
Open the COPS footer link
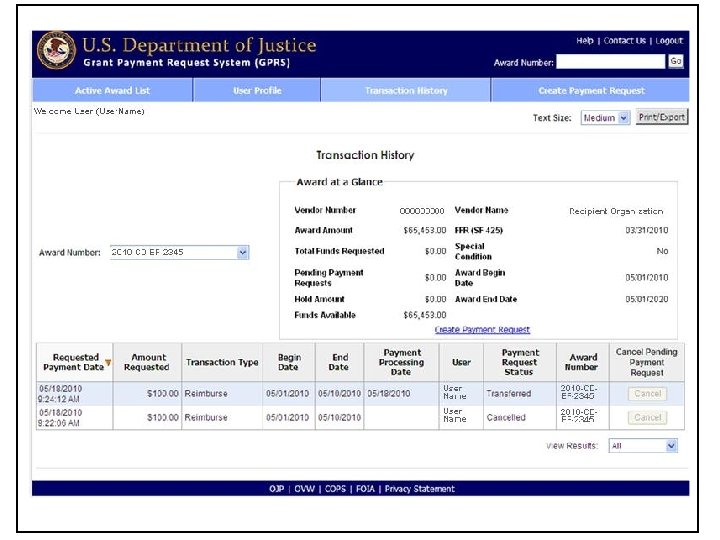pyautogui.click(x=335, y=489)
